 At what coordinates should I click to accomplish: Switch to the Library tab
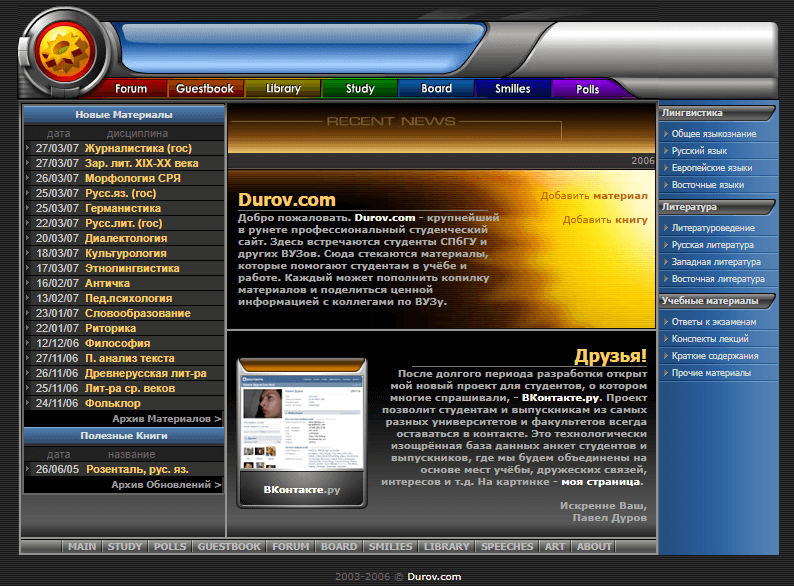click(x=283, y=89)
